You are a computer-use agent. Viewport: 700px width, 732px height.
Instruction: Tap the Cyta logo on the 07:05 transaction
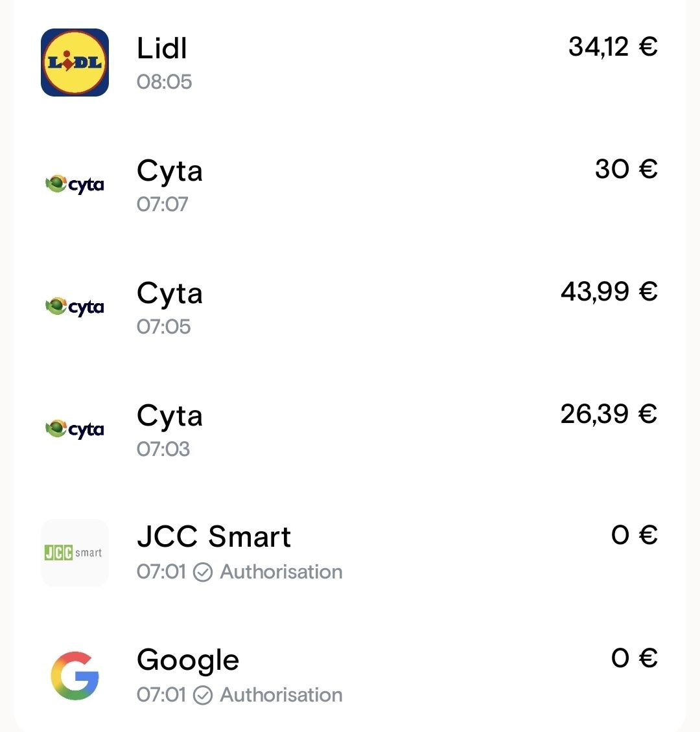tap(75, 307)
